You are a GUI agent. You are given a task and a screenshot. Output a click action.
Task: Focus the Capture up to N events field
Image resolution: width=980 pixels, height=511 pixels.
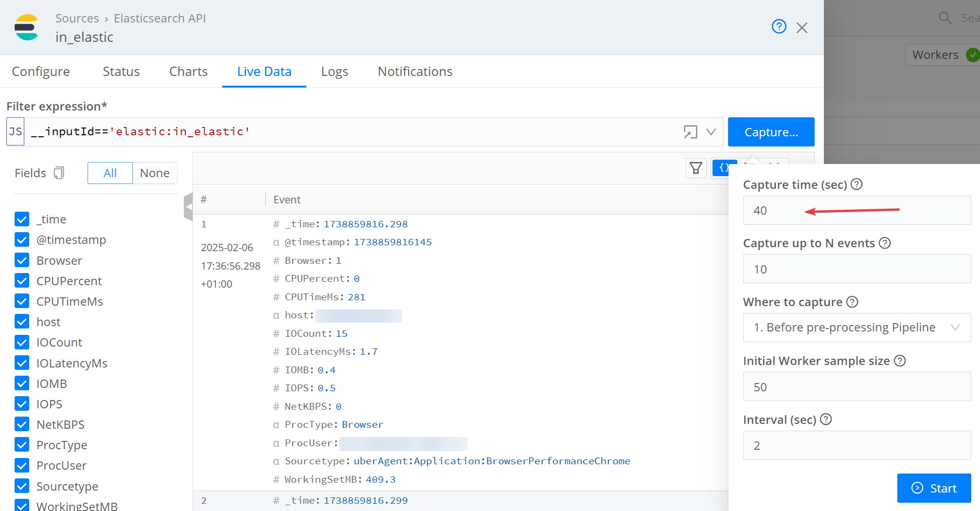(x=857, y=269)
